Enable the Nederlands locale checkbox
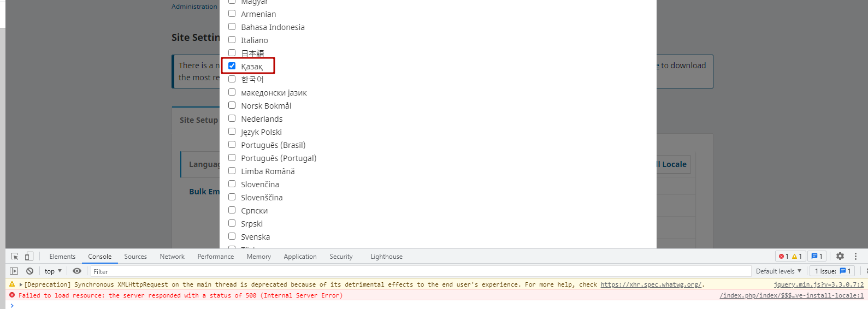This screenshot has width=868, height=309. 232,118
